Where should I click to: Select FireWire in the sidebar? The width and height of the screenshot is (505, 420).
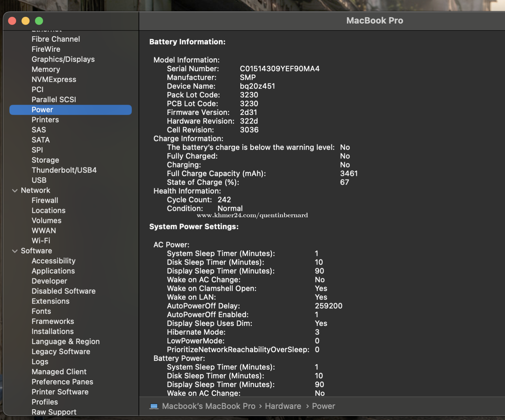pos(46,49)
